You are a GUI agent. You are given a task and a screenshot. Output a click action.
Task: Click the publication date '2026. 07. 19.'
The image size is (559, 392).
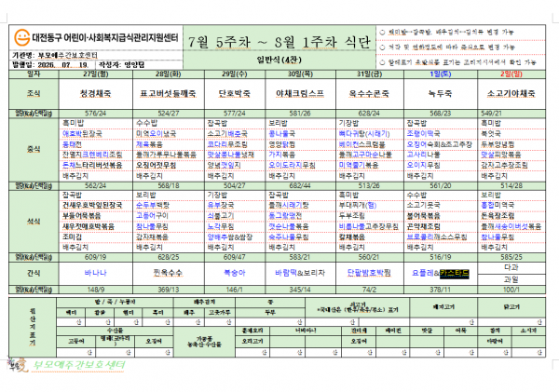pyautogui.click(x=62, y=65)
